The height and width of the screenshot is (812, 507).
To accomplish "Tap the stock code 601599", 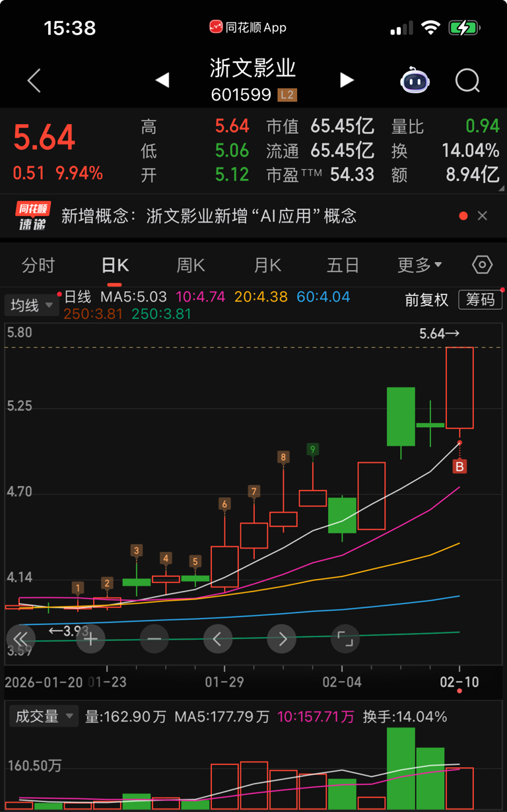I will (x=241, y=95).
